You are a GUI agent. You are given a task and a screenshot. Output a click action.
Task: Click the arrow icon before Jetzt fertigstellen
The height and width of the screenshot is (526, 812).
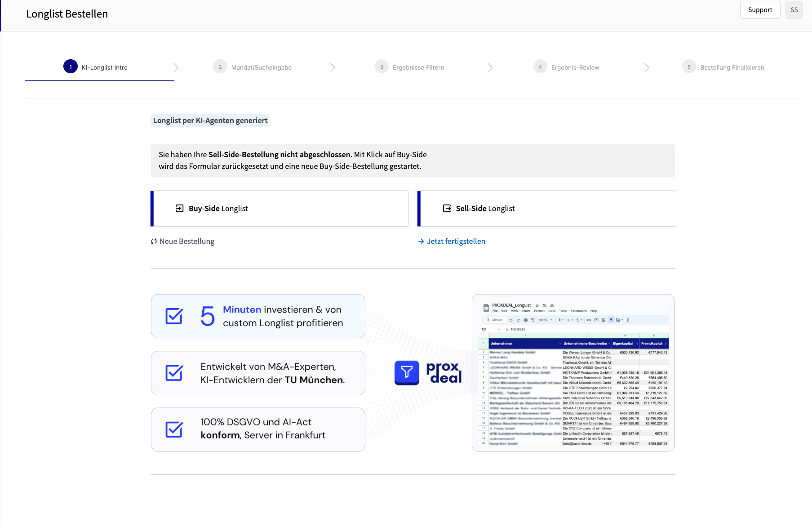pyautogui.click(x=421, y=242)
